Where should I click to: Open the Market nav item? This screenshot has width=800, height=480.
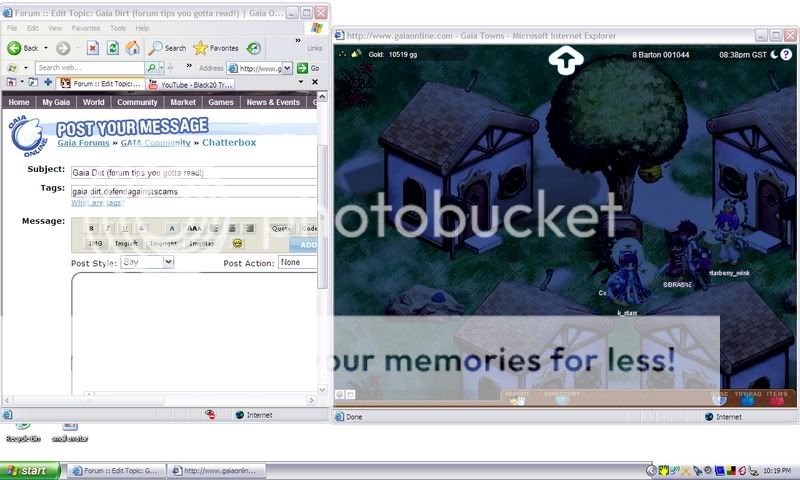click(x=183, y=103)
